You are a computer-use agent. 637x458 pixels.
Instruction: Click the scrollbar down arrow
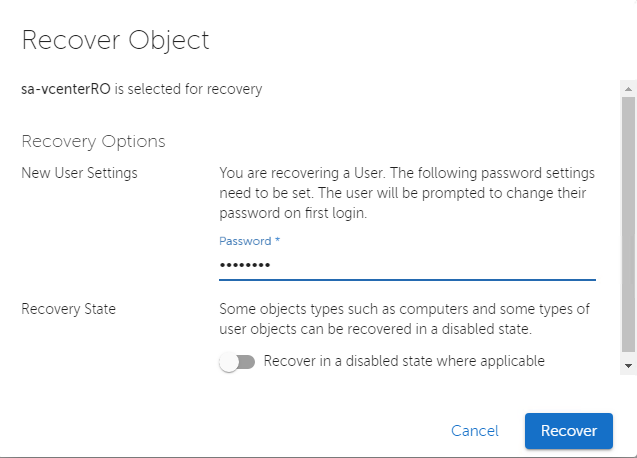[628, 366]
